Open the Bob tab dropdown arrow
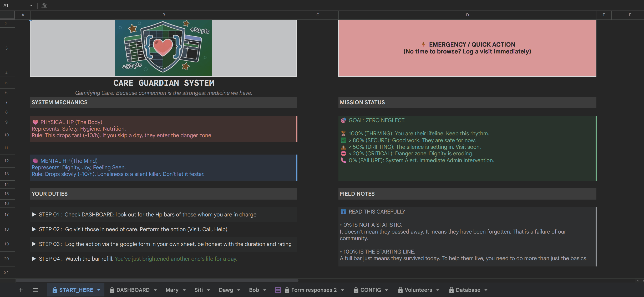The height and width of the screenshot is (297, 644). pyautogui.click(x=265, y=290)
